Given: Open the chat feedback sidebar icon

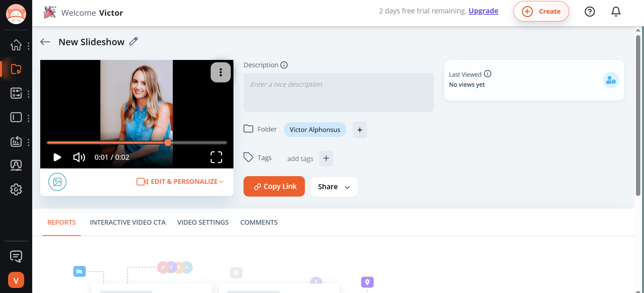Looking at the screenshot, I should click(x=16, y=257).
